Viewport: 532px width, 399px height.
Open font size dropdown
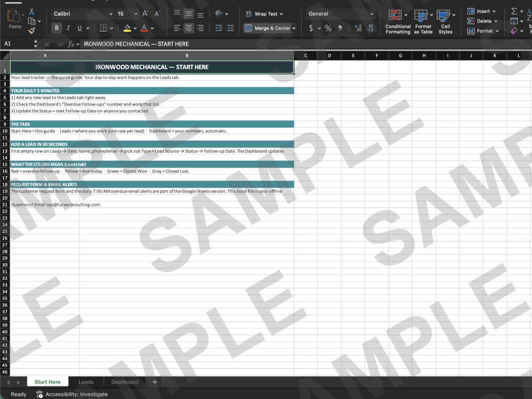(136, 14)
